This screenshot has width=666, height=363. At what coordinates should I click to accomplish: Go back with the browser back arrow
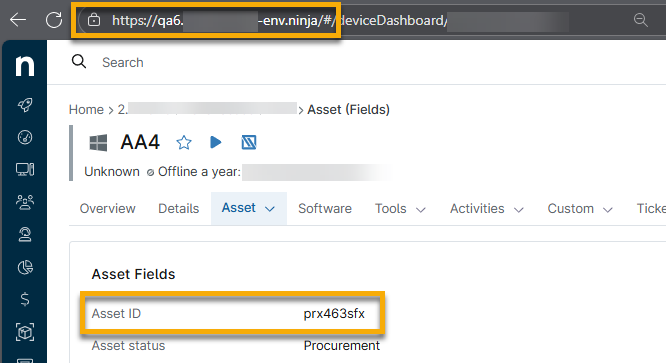point(18,20)
